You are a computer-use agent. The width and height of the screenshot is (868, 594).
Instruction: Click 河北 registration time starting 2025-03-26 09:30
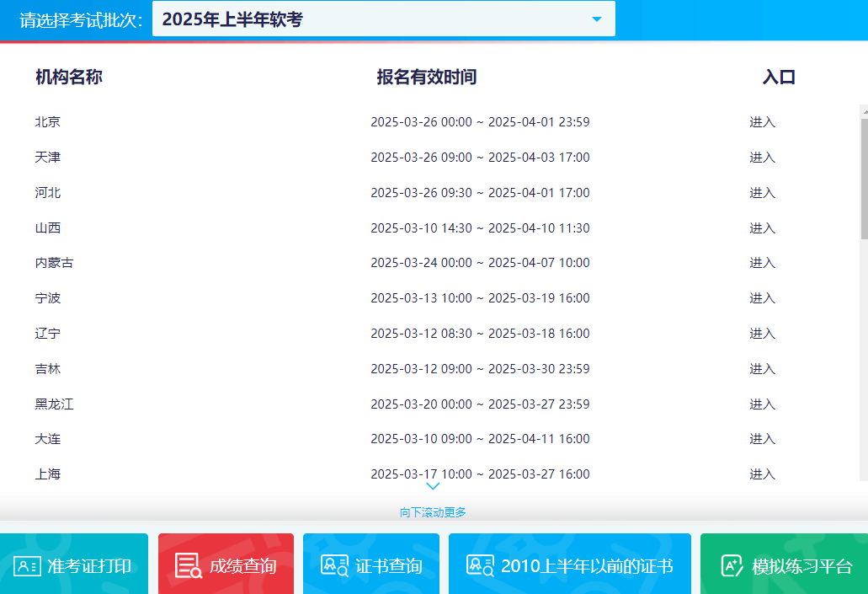point(480,193)
